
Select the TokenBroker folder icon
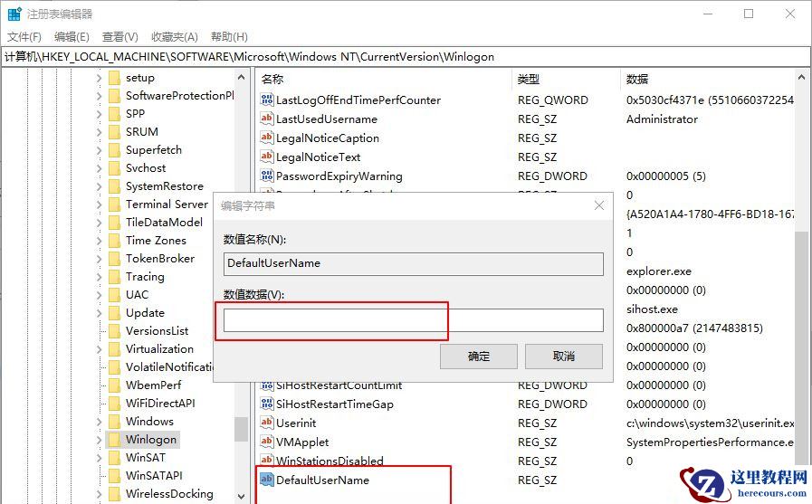tap(114, 259)
